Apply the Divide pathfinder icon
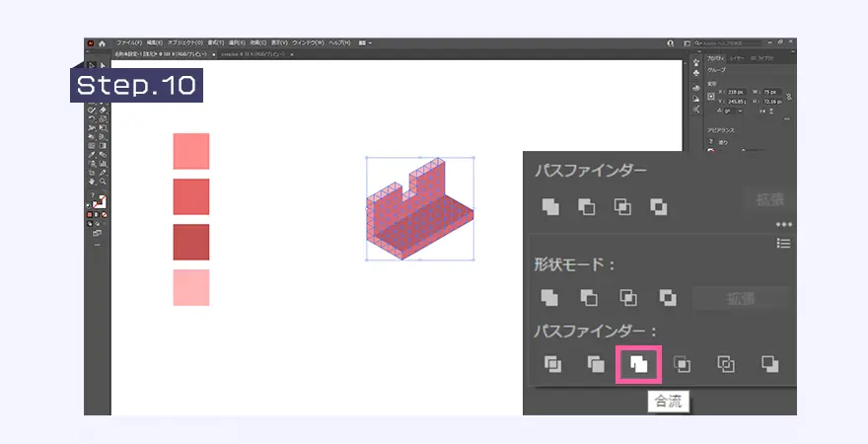The image size is (868, 444). pyautogui.click(x=552, y=364)
